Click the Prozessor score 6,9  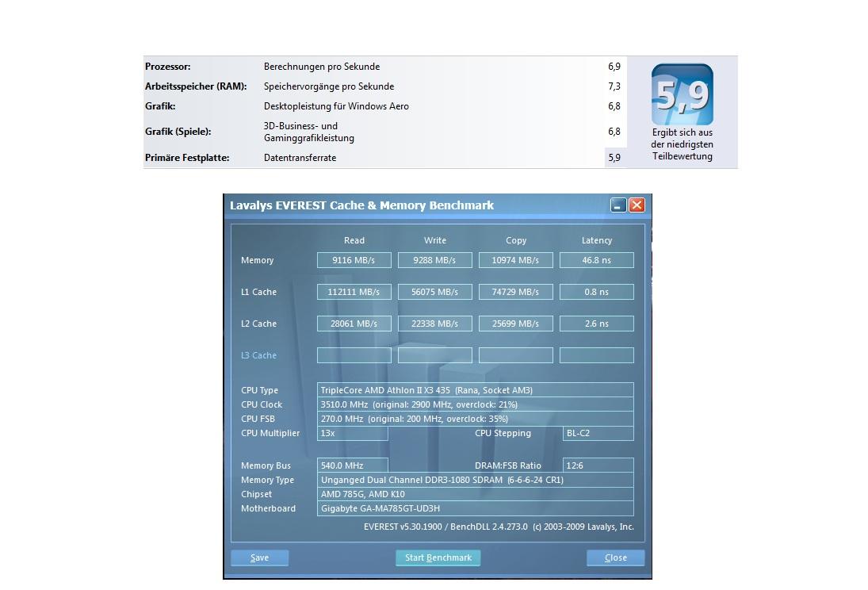pos(614,67)
